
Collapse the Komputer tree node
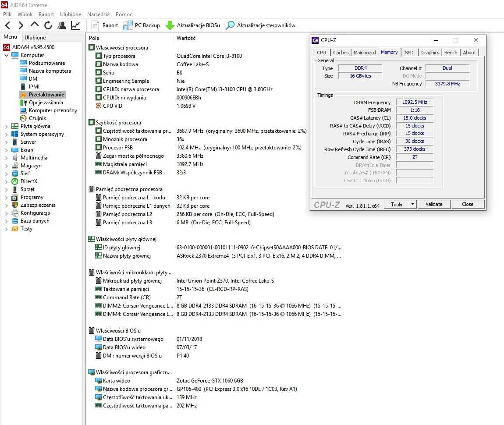point(6,55)
